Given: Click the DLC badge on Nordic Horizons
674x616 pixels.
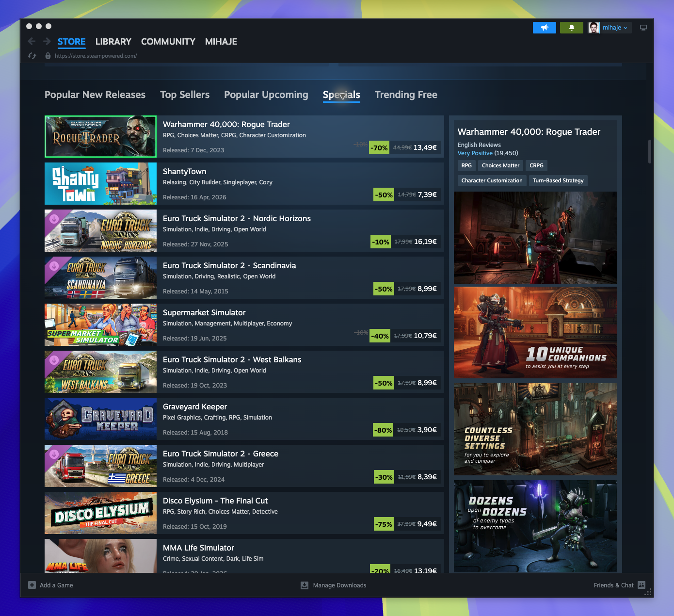Looking at the screenshot, I should tap(54, 219).
